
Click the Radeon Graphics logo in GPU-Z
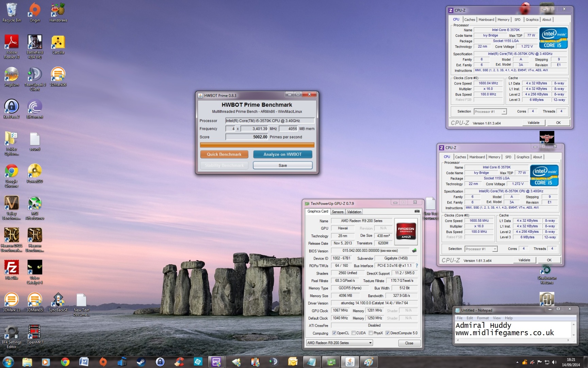click(x=406, y=232)
